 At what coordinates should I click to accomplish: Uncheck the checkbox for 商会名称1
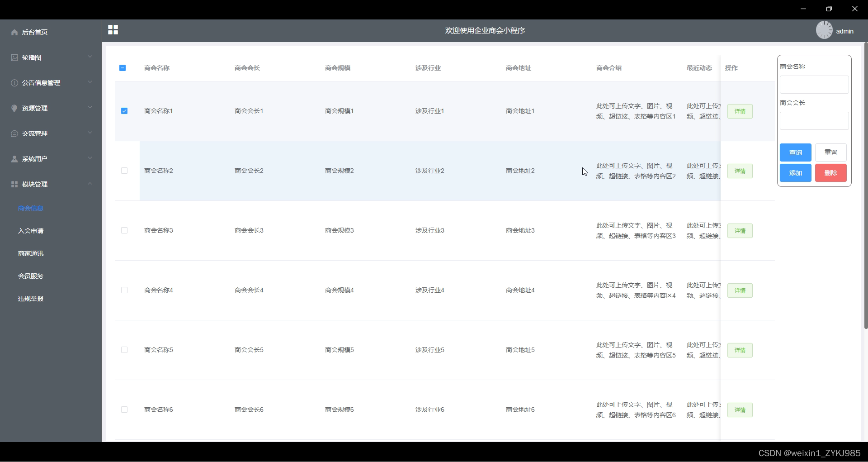click(x=124, y=111)
